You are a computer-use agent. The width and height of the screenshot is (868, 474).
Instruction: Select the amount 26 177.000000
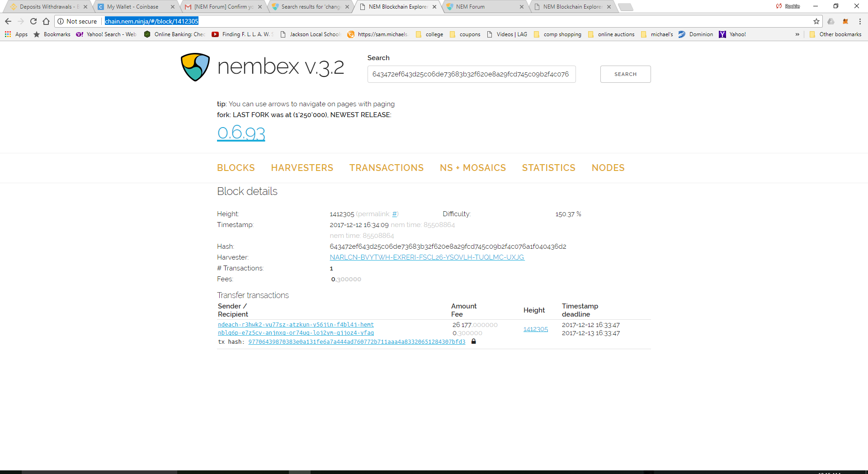pyautogui.click(x=475, y=325)
